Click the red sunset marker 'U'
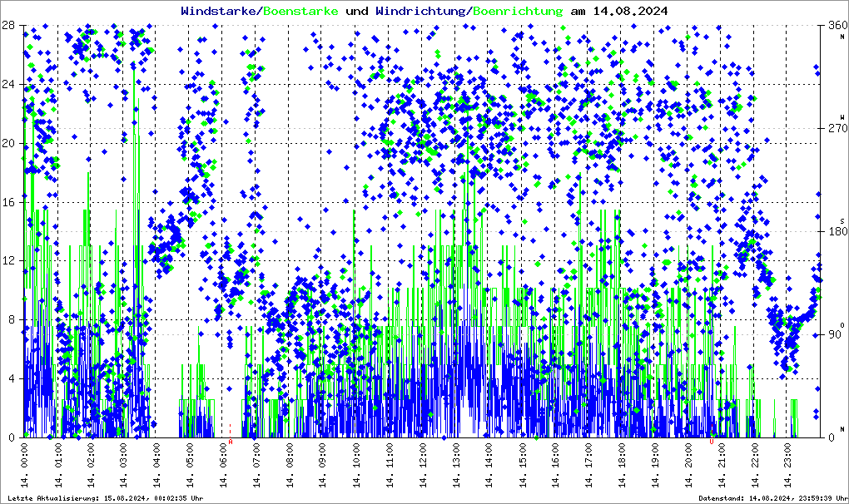Image resolution: width=849 pixels, height=504 pixels. click(712, 442)
